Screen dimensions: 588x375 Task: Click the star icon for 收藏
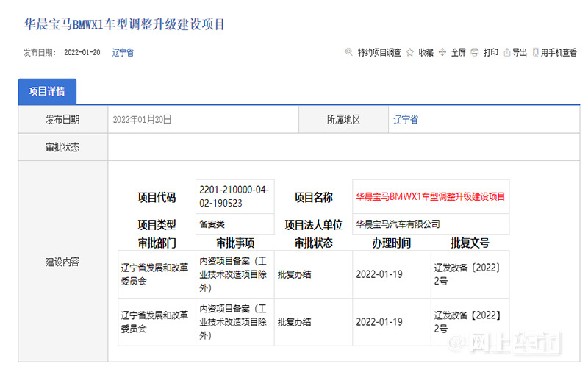pos(410,52)
